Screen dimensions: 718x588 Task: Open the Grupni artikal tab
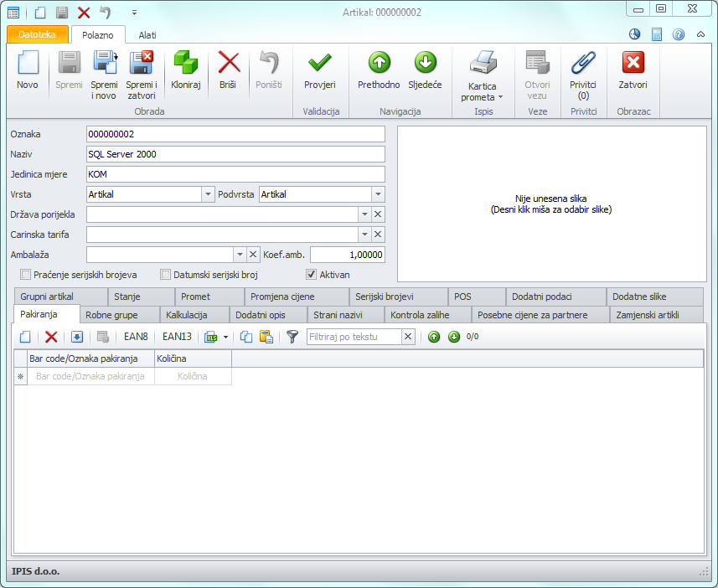coord(61,297)
